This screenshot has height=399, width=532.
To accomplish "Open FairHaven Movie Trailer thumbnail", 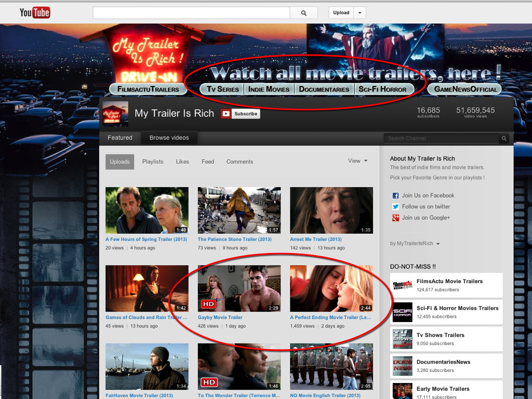I will coord(147,366).
